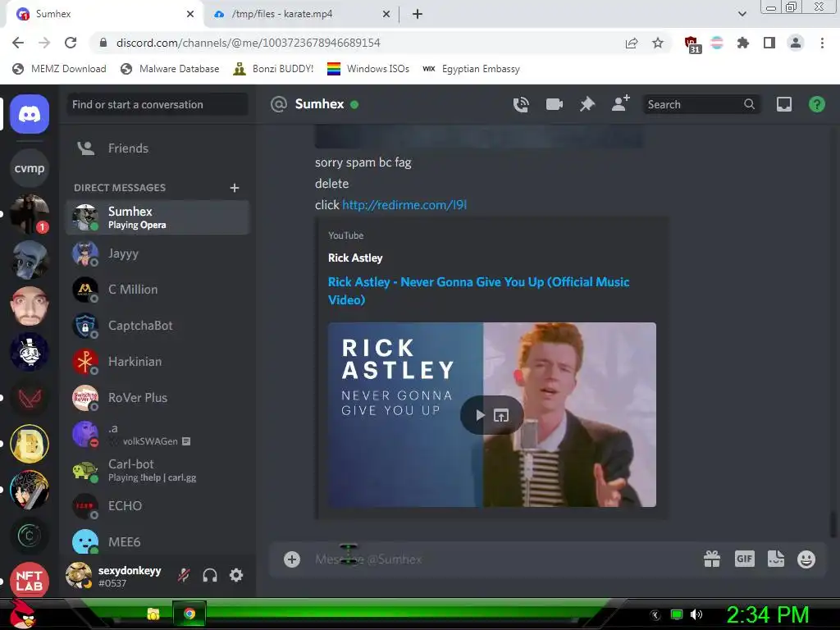Open the browser extensions menu
This screenshot has height=630, width=840.
pos(743,43)
